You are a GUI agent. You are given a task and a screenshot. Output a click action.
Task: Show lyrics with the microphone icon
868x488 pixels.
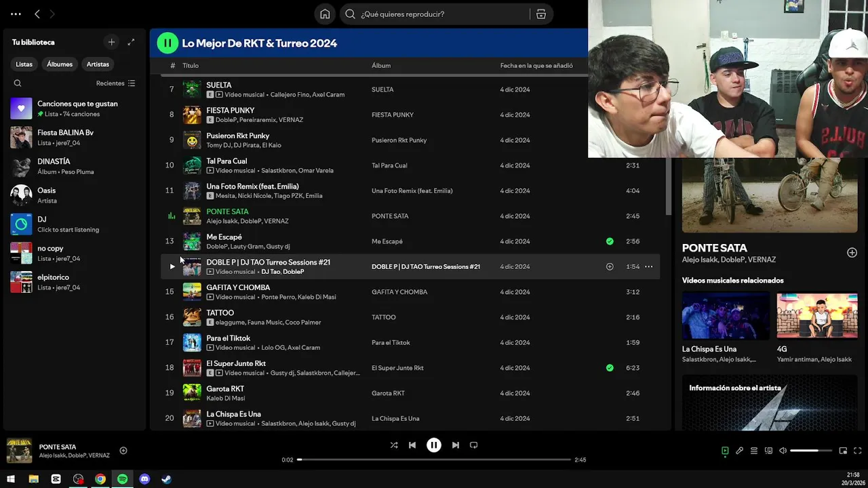pyautogui.click(x=740, y=451)
